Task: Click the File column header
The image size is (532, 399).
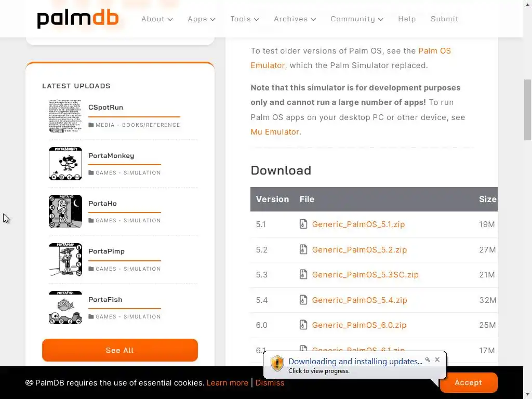Action: (307, 199)
